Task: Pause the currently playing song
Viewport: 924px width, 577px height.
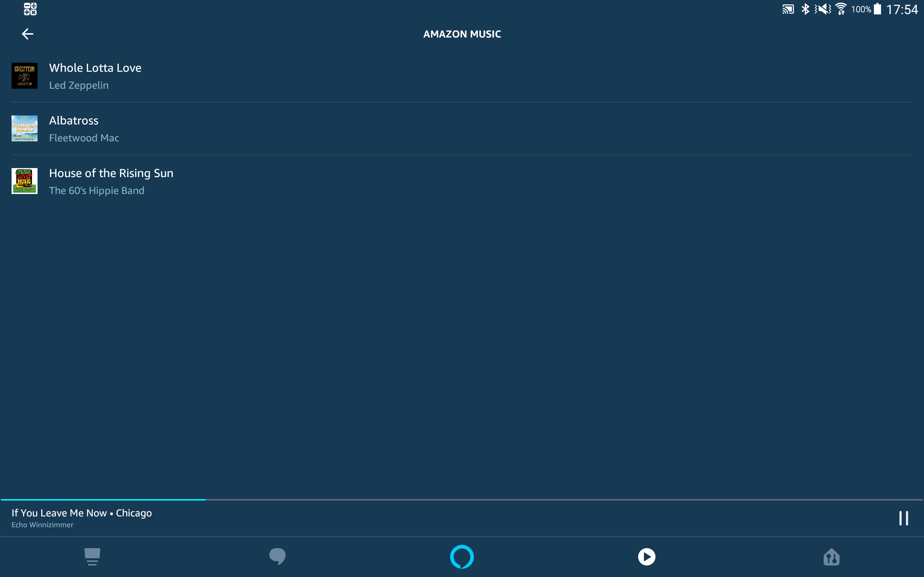Action: [903, 518]
